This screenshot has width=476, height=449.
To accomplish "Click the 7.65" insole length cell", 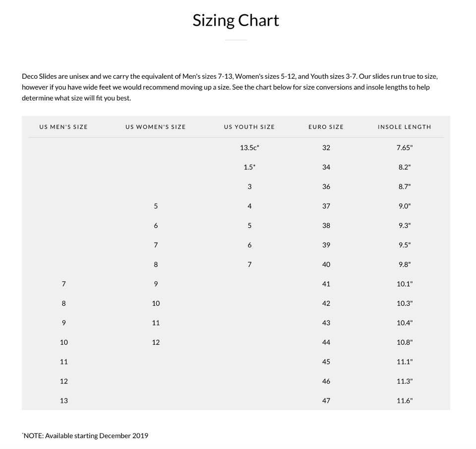I will [x=405, y=148].
